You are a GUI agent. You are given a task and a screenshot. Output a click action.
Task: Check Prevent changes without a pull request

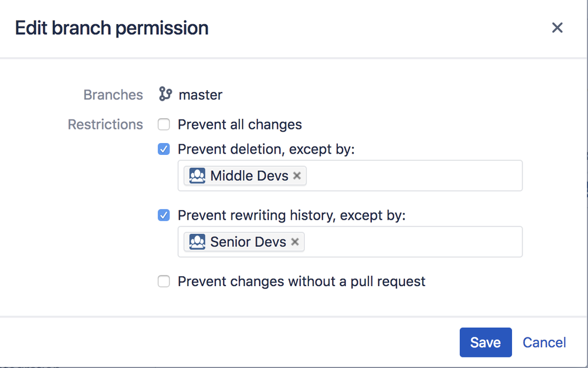[x=164, y=281]
